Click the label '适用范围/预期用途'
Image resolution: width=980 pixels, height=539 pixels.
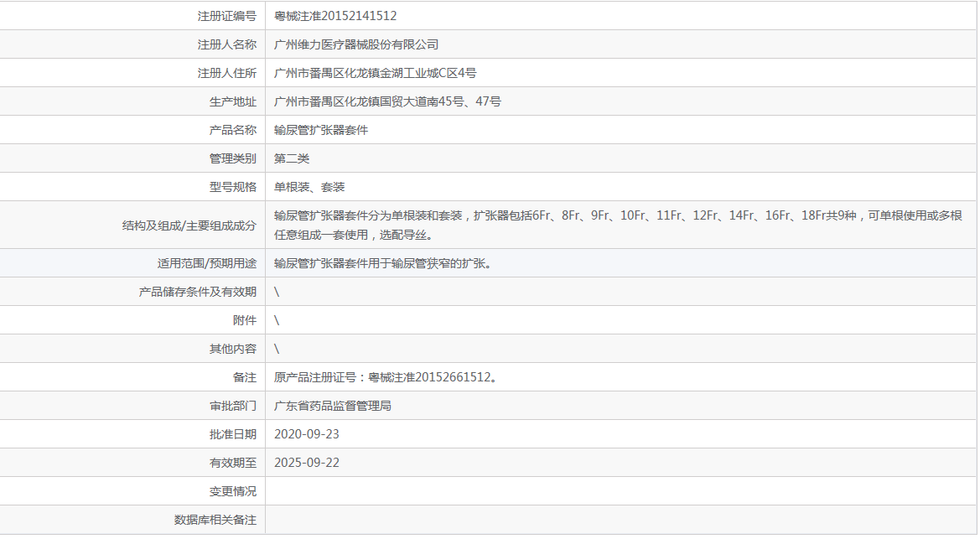[207, 264]
